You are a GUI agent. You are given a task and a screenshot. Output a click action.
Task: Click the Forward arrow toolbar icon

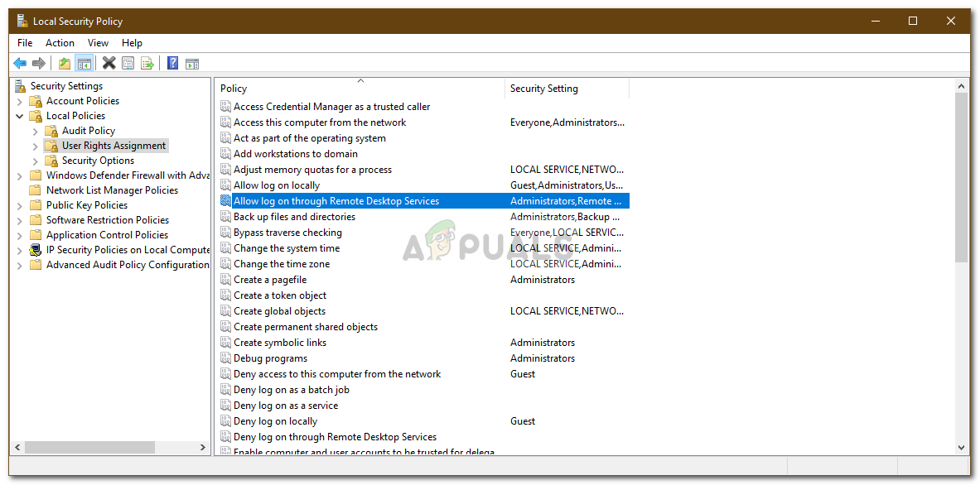pos(39,63)
